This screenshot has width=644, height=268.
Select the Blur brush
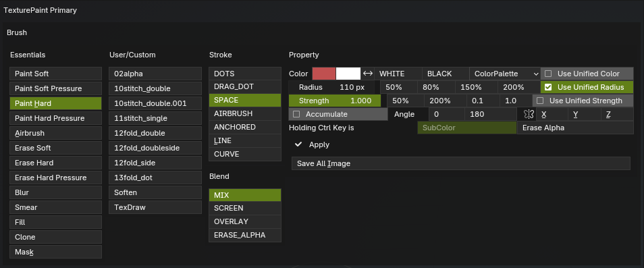point(56,192)
